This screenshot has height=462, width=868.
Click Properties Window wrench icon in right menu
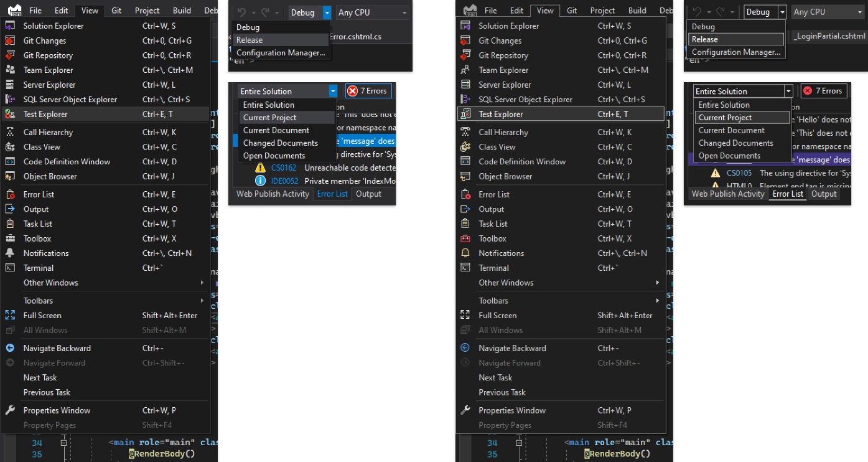tap(465, 411)
